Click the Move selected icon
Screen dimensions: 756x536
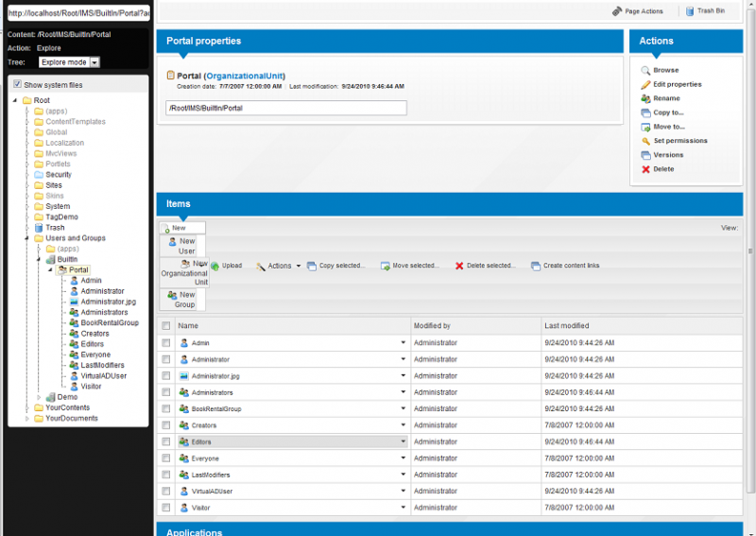[385, 266]
